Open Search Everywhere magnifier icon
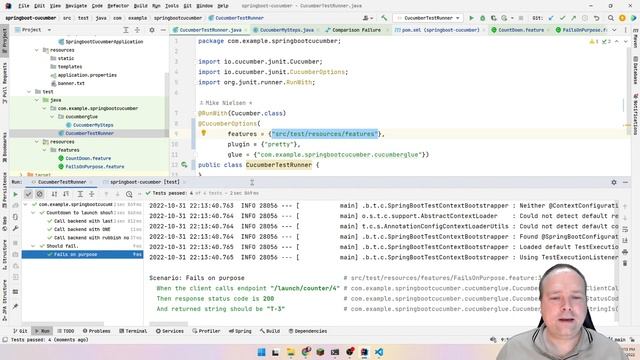 pyautogui.click(x=611, y=18)
